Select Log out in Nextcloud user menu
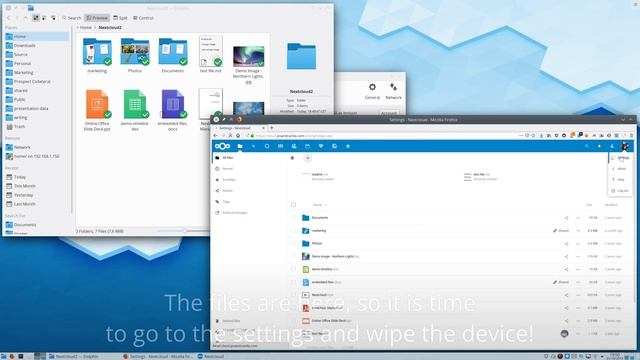Image resolution: width=640 pixels, height=360 pixels. click(x=620, y=191)
